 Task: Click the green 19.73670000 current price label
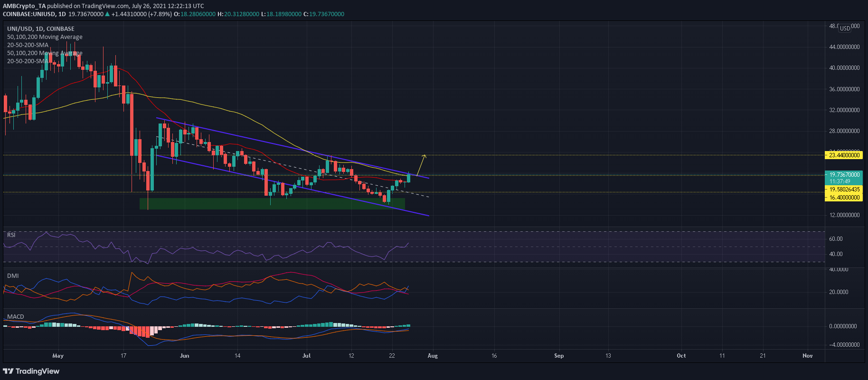pos(844,175)
